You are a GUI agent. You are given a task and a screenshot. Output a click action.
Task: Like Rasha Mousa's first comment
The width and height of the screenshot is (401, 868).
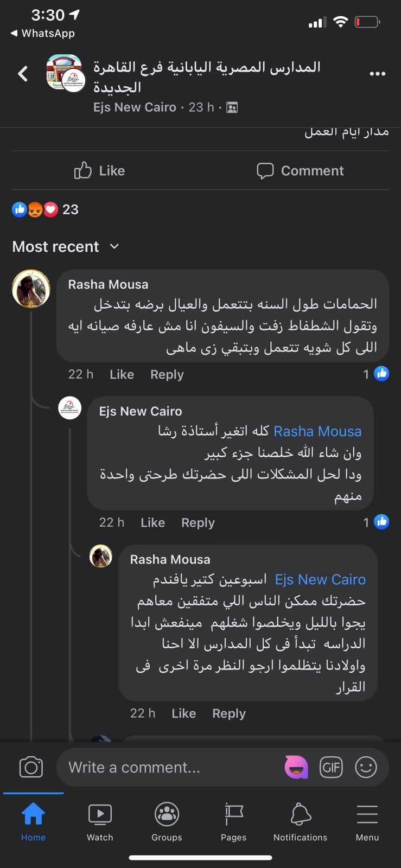click(x=122, y=374)
